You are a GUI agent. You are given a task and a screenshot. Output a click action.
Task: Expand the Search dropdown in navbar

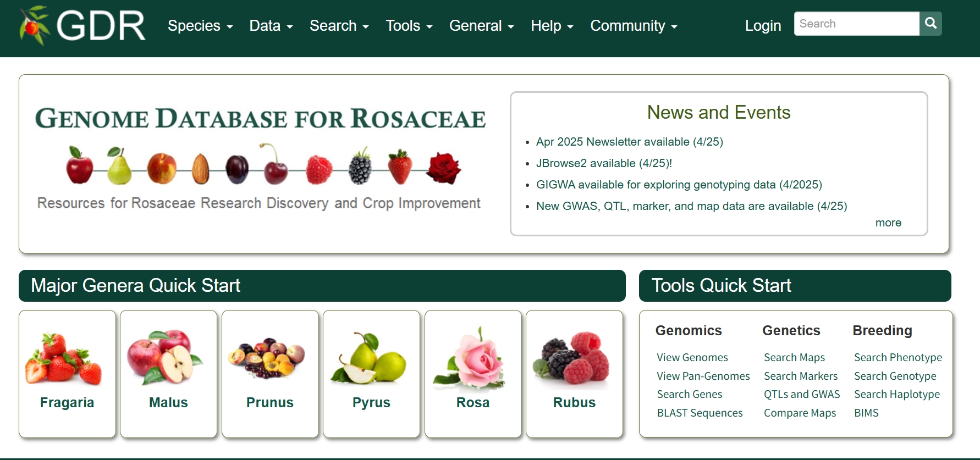(x=339, y=26)
